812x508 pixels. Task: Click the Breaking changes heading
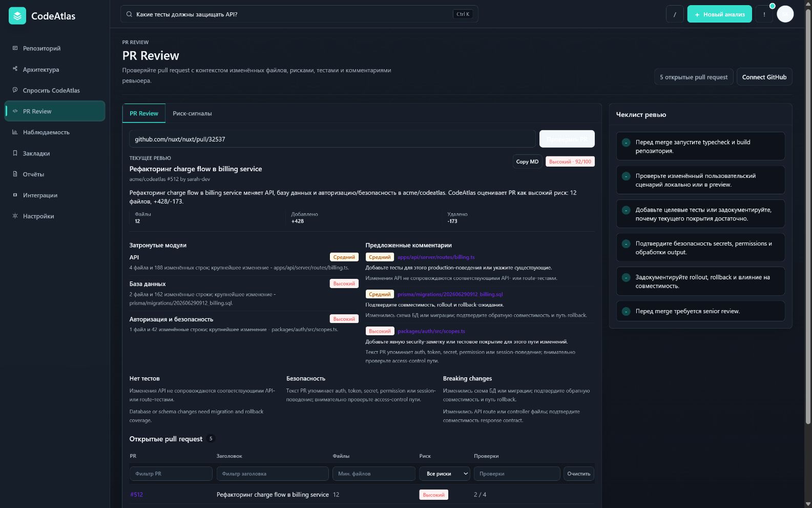467,378
